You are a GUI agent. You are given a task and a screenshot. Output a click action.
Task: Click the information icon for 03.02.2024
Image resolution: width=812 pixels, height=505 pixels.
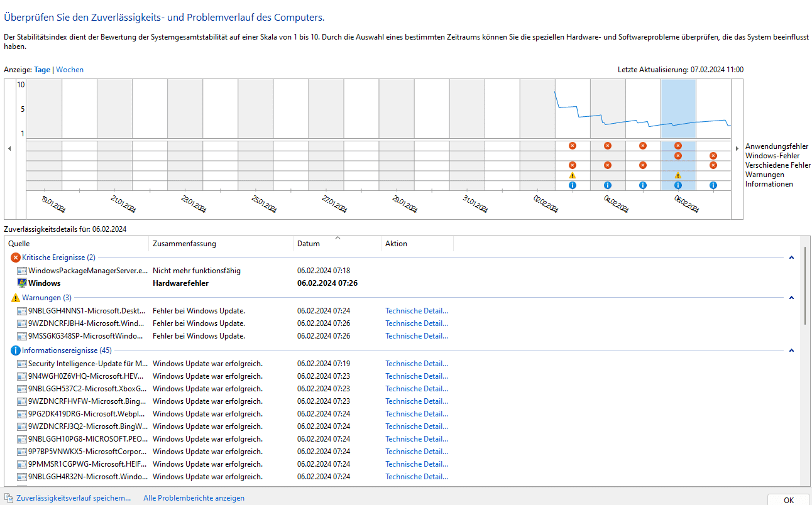[x=573, y=185]
